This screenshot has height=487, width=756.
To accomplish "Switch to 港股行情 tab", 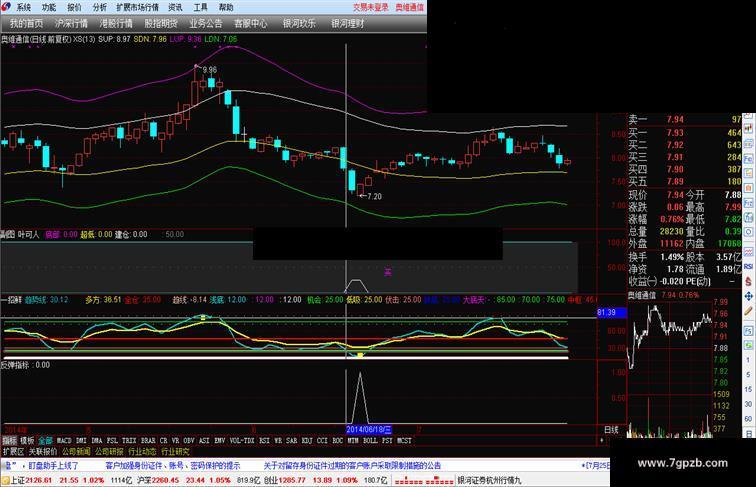I will tap(116, 23).
